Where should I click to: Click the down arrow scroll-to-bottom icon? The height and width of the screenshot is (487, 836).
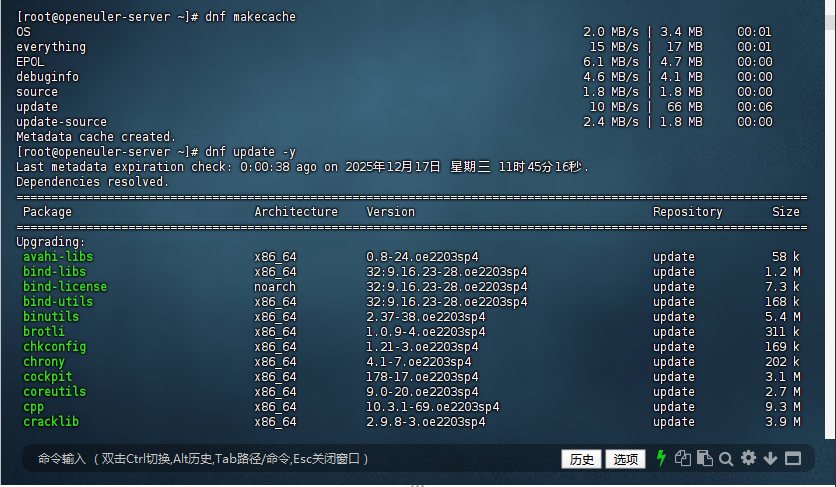[x=770, y=458]
